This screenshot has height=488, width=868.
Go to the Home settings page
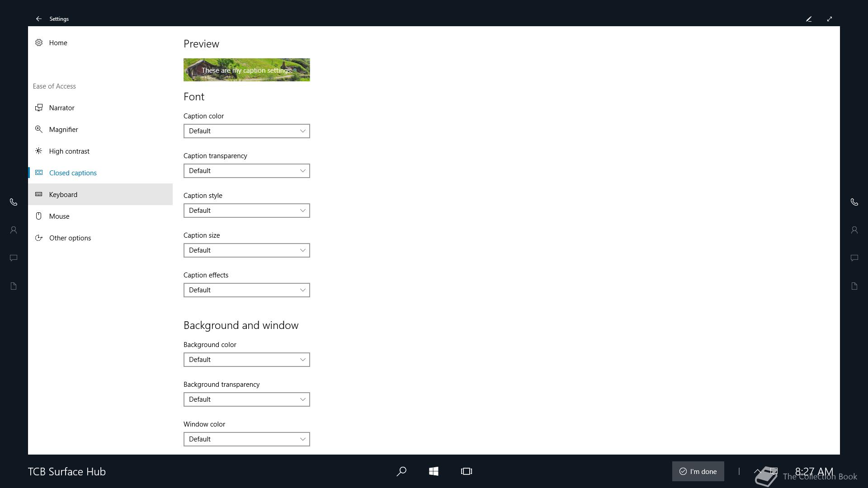coord(100,42)
